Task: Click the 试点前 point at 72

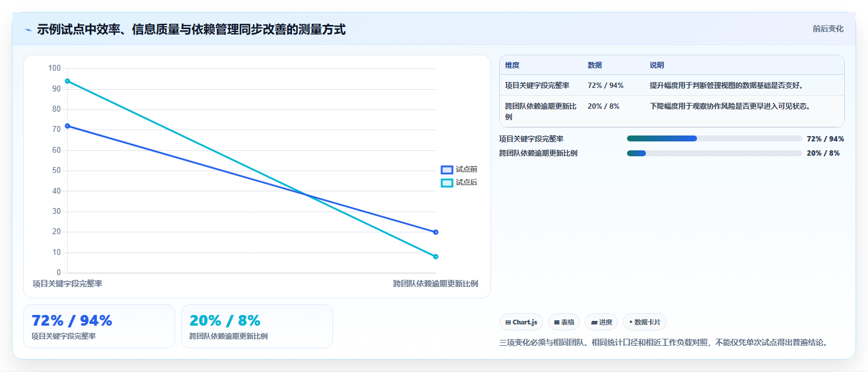Action: 67,126
